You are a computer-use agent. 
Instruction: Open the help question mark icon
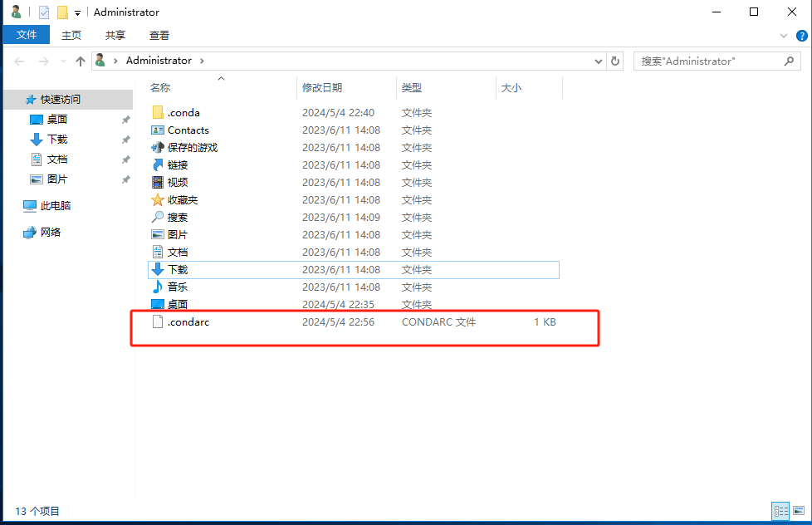click(x=802, y=36)
